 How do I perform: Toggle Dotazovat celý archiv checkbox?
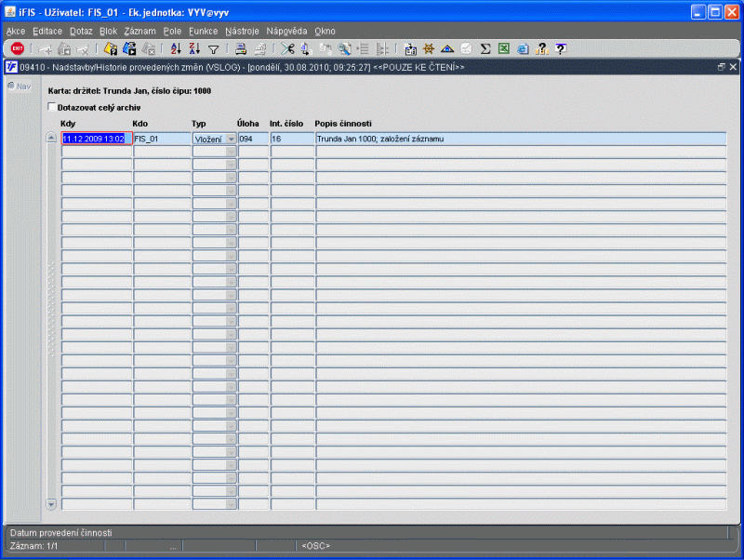click(x=52, y=107)
